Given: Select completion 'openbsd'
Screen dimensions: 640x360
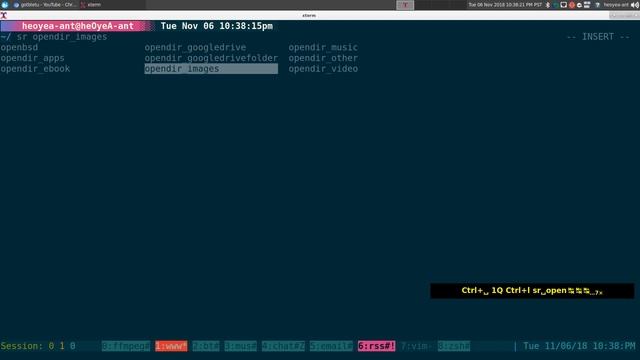Looking at the screenshot, I should click(19, 47).
